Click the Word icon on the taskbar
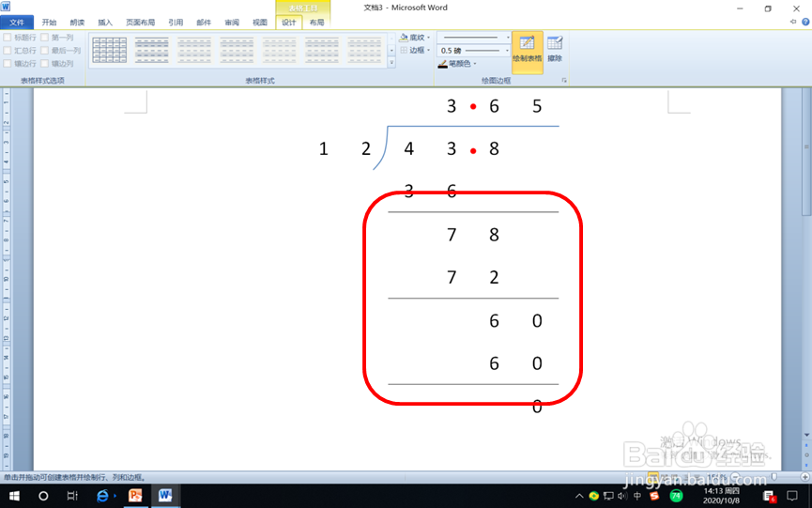Image resolution: width=812 pixels, height=508 pixels. [165, 496]
